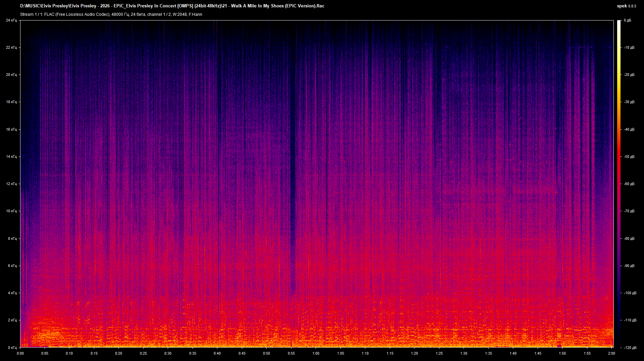Click the -30 дБ level label

pyautogui.click(x=629, y=102)
